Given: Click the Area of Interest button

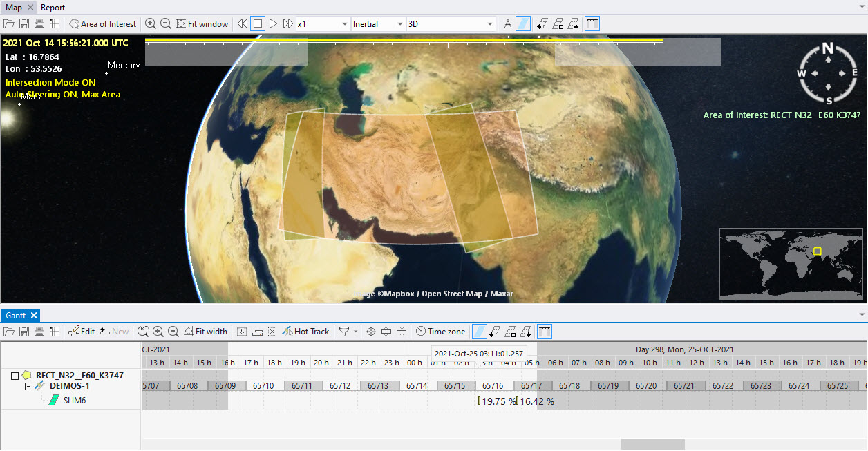Looking at the screenshot, I should [x=102, y=23].
